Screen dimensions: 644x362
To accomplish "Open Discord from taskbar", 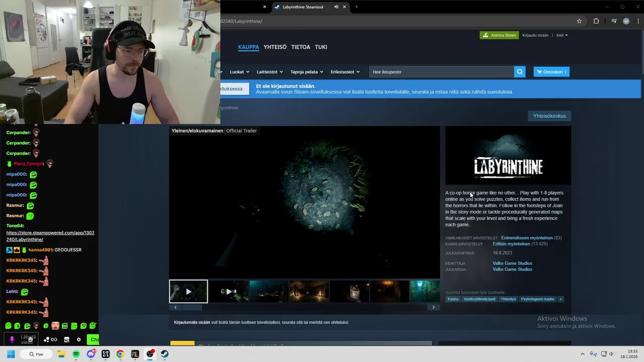I will tap(91, 354).
